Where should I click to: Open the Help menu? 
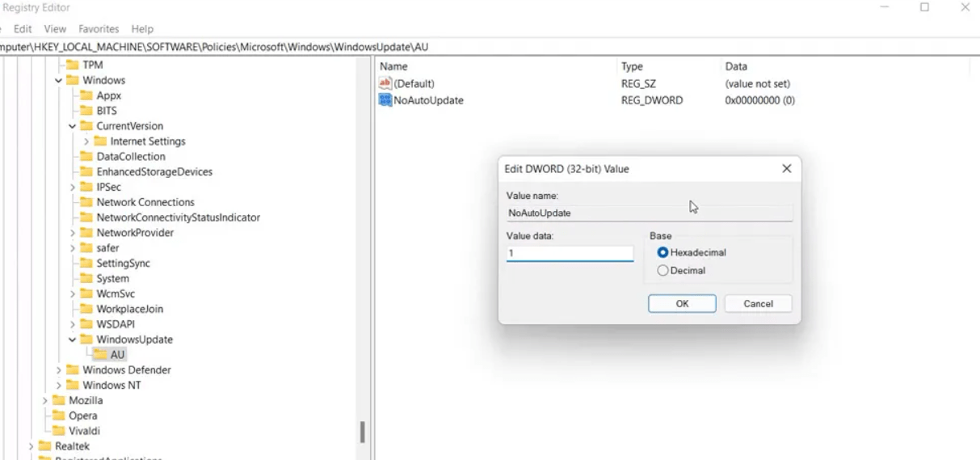pos(142,29)
